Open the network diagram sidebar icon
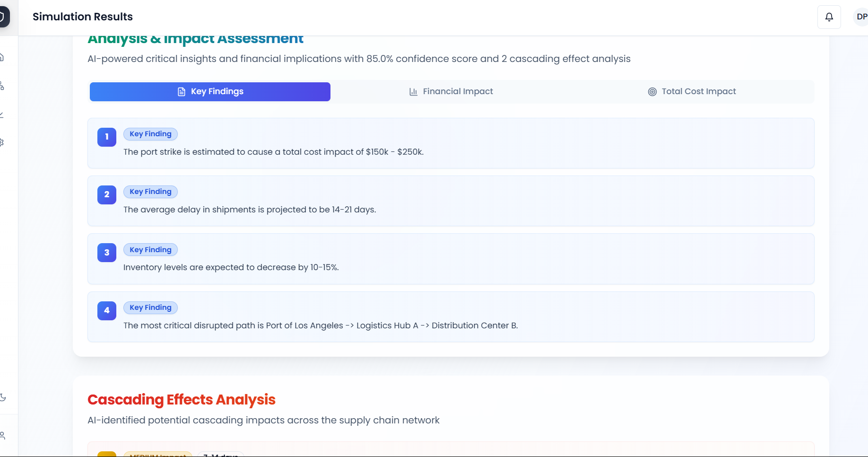The height and width of the screenshot is (457, 868). 2,86
